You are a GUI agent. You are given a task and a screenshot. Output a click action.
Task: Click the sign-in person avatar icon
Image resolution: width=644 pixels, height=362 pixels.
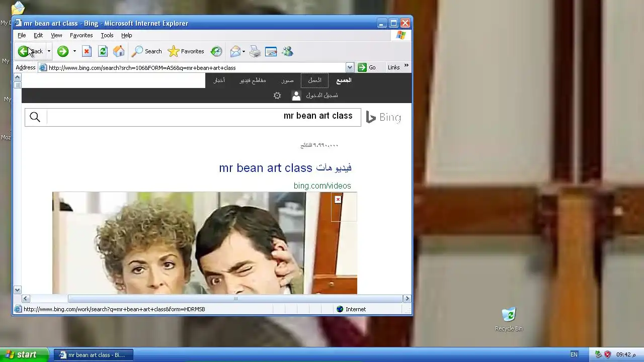point(296,96)
